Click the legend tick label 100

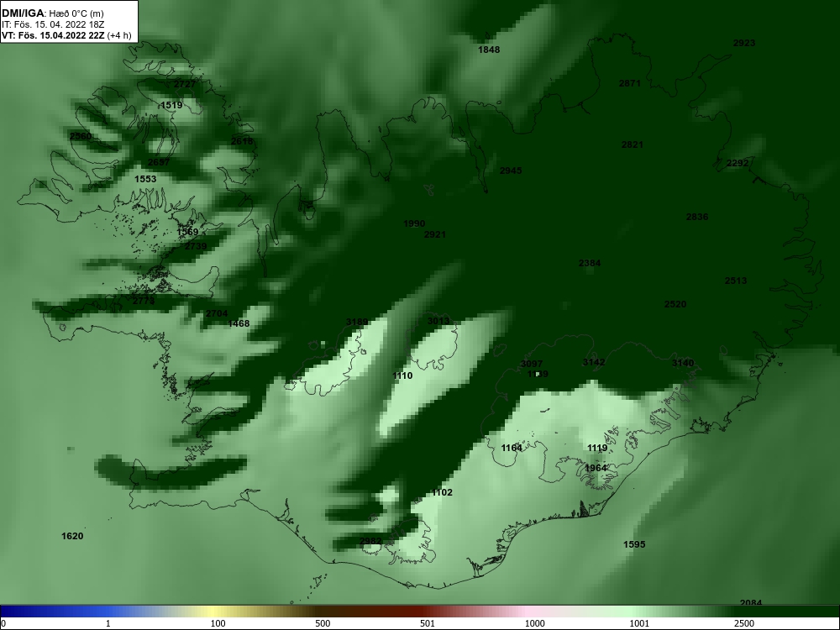click(x=218, y=623)
